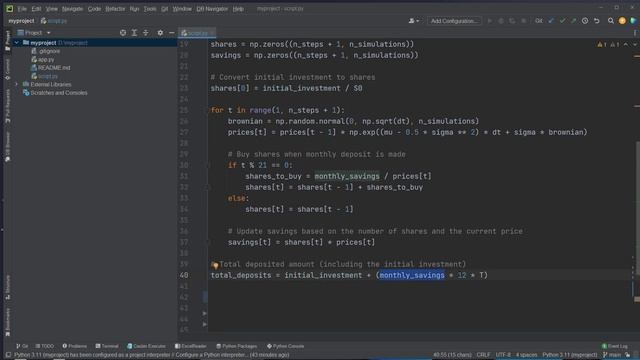Open the Terminal tool window
Screen dimensions: 640x360
pyautogui.click(x=107, y=346)
